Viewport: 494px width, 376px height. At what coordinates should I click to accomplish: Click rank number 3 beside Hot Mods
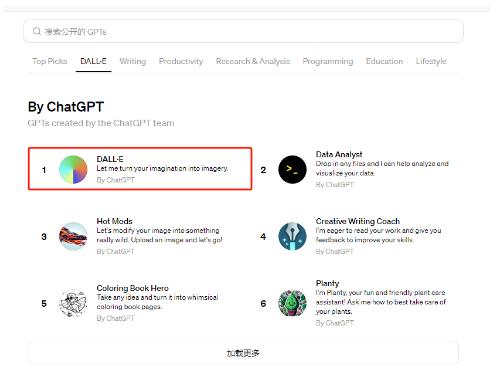click(x=44, y=237)
